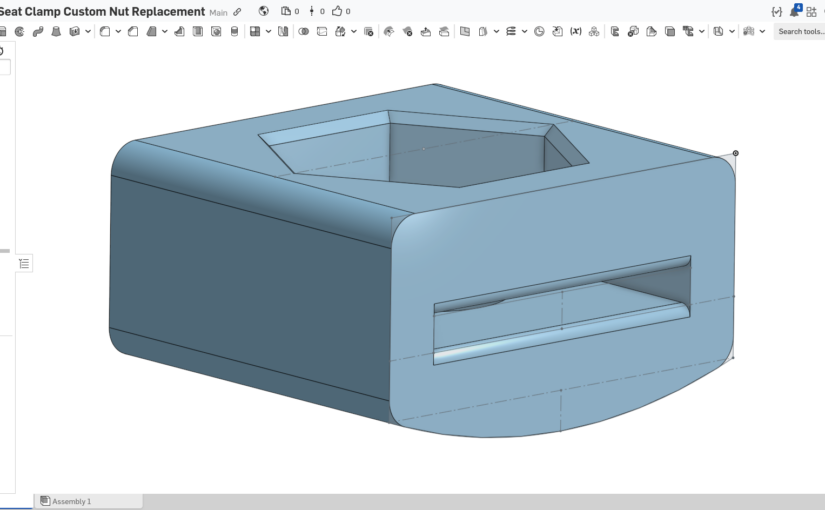Viewport: 825px width, 510px height.
Task: Select the Rib tool
Action: (179, 32)
